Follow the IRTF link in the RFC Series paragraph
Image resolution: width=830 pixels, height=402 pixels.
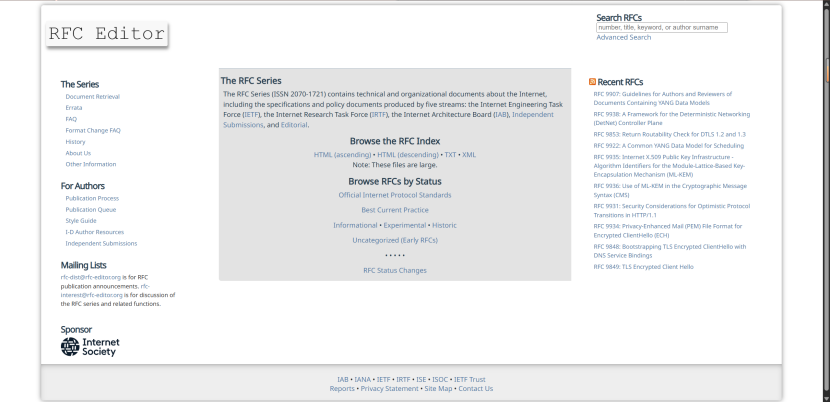[x=379, y=114]
